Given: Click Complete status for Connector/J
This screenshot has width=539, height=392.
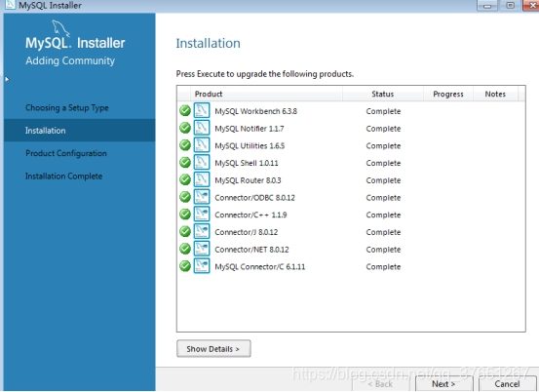Looking at the screenshot, I should click(x=383, y=232).
